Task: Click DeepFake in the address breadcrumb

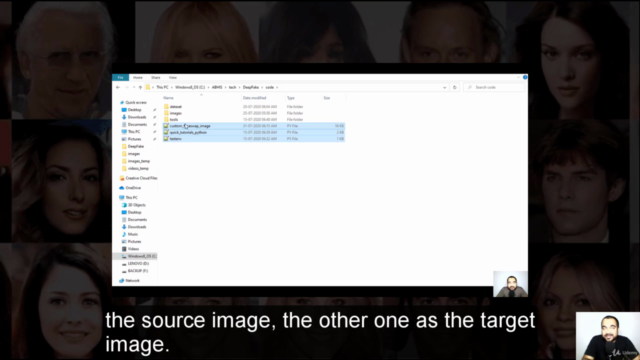Action: pos(251,87)
